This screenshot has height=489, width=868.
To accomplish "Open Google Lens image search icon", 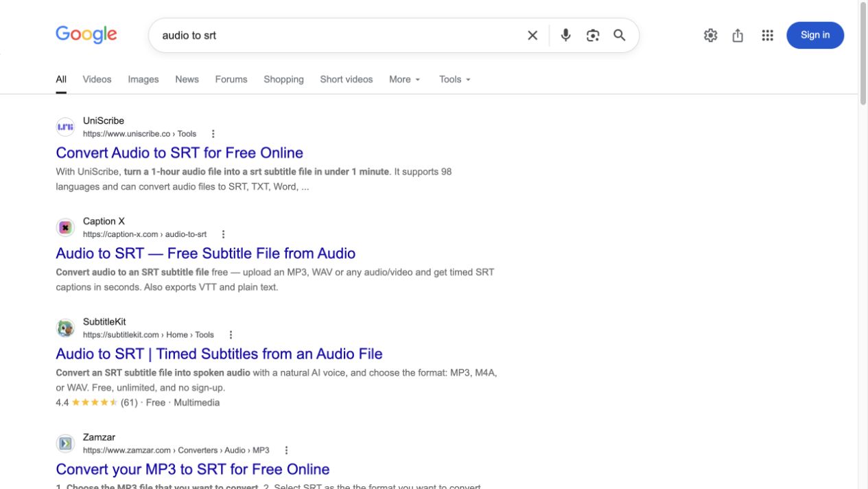I will 593,35.
